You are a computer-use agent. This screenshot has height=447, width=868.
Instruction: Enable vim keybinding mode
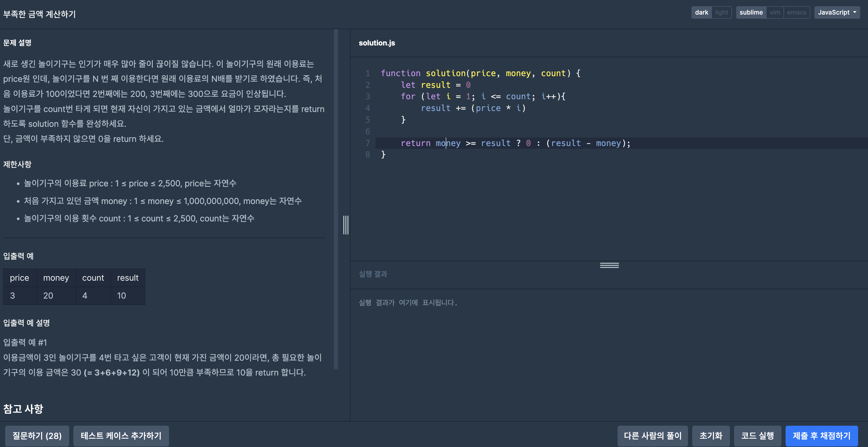coord(774,12)
